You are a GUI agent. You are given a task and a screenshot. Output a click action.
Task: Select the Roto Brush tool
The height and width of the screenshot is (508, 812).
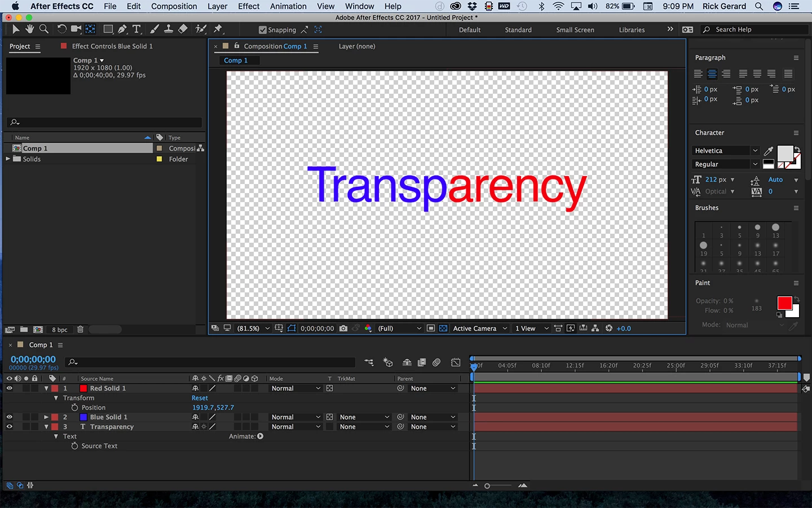(201, 29)
